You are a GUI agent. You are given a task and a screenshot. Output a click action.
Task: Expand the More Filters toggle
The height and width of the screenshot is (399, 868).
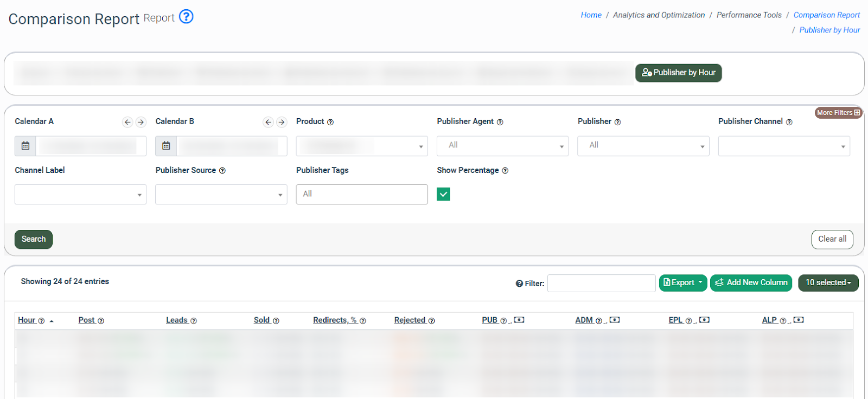coord(838,113)
